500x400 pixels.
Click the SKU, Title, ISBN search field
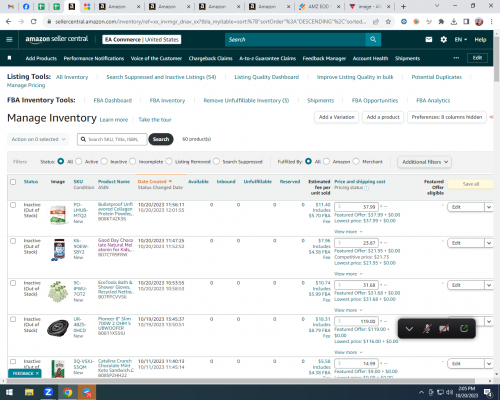(x=112, y=139)
